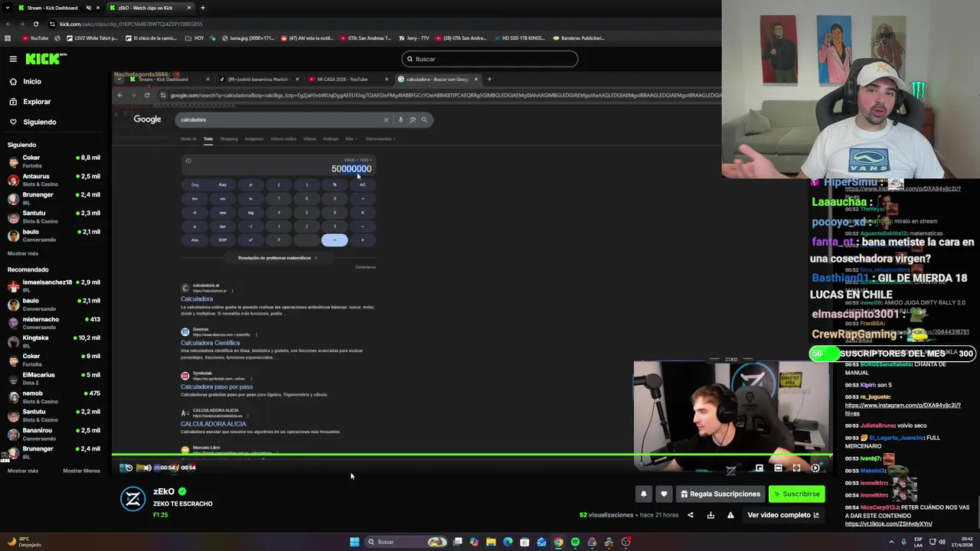
Task: Open clock and date 20:42 panel
Action: click(962, 542)
